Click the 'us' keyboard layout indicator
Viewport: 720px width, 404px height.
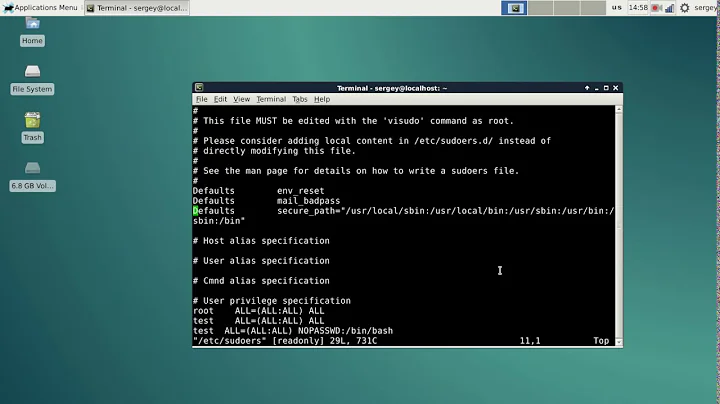[617, 8]
